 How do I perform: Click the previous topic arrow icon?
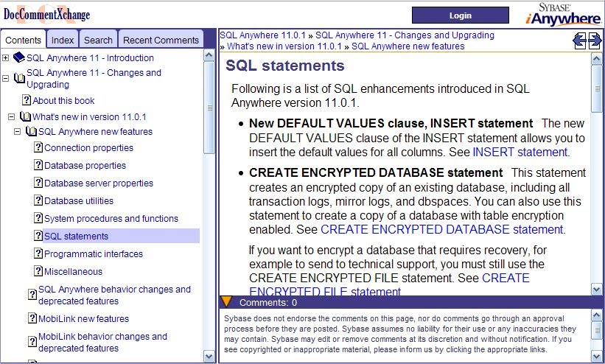(579, 41)
